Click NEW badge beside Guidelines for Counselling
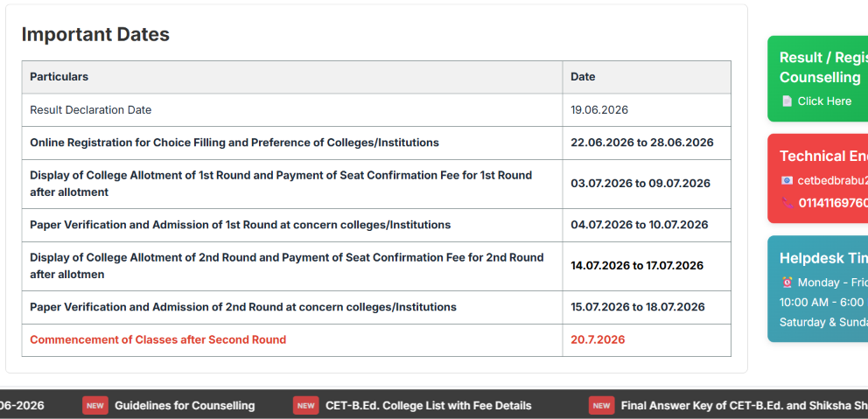Viewport: 868px width, 419px height. pos(95,406)
